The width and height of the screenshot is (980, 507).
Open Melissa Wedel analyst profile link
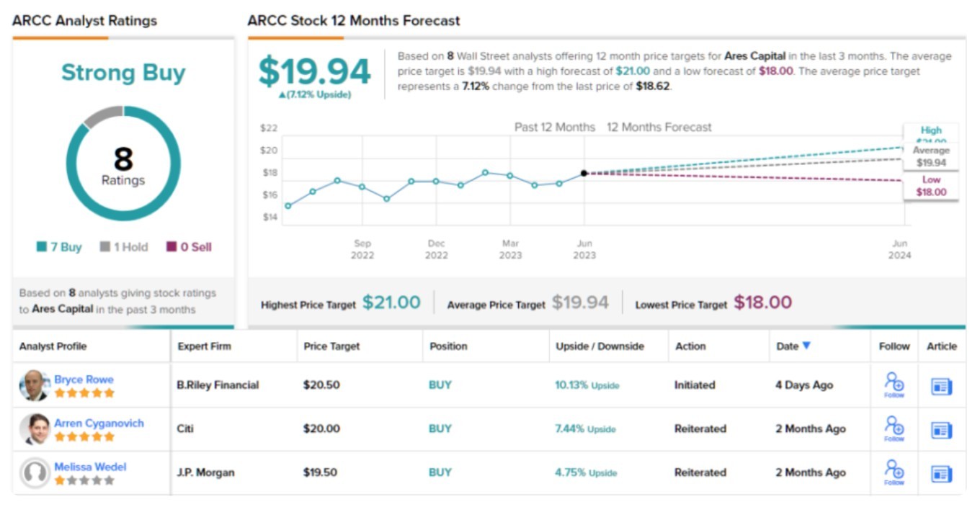tap(90, 467)
